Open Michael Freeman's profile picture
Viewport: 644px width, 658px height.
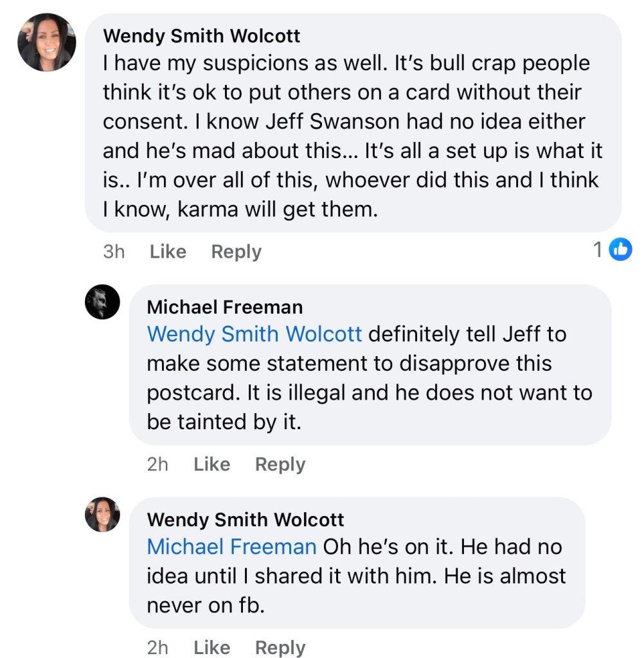point(102,302)
